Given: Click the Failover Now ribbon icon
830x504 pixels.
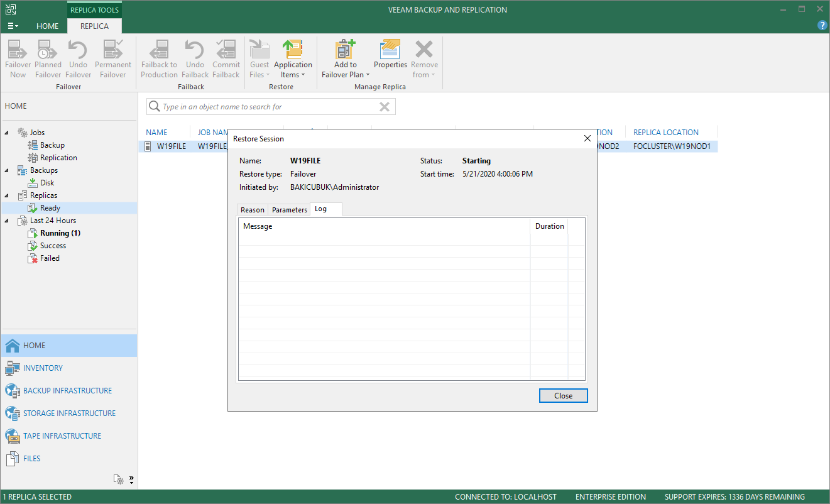Looking at the screenshot, I should point(18,59).
